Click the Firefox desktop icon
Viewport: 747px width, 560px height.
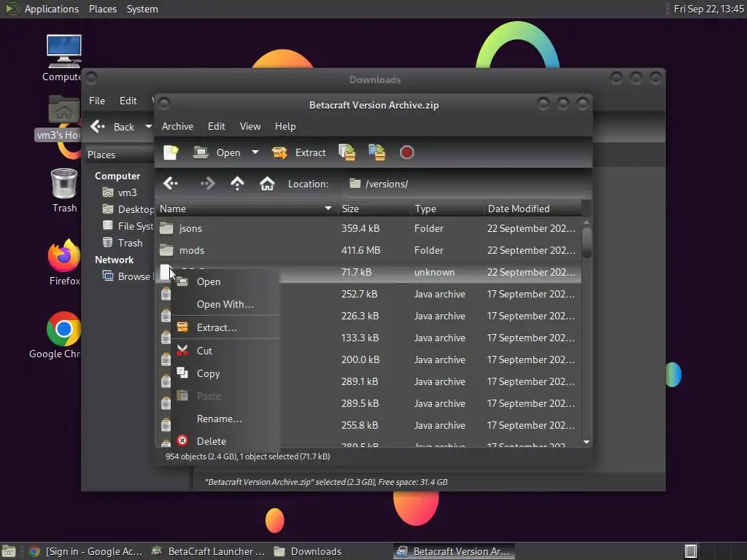pos(64,262)
